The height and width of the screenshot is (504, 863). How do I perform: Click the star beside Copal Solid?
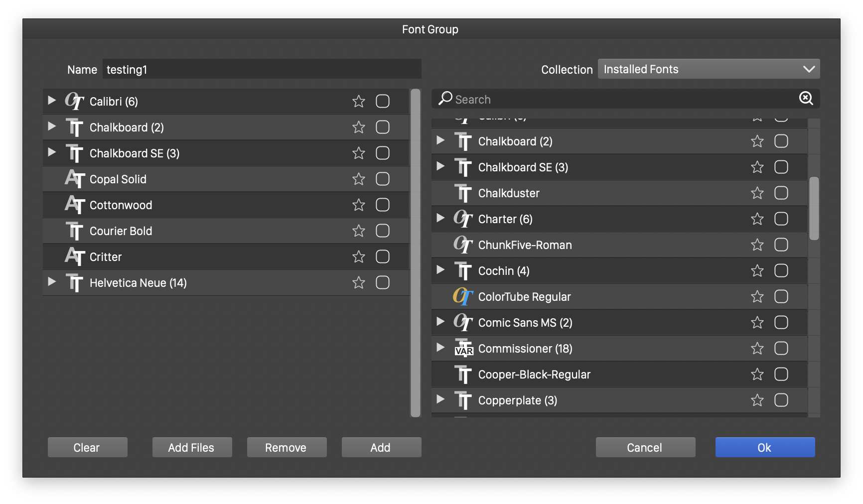coord(358,179)
